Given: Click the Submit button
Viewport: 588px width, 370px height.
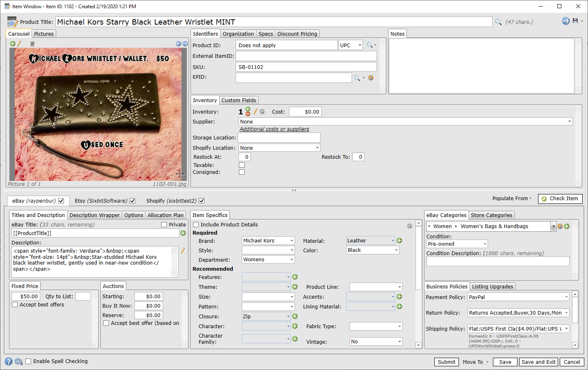Looking at the screenshot, I should coord(447,362).
